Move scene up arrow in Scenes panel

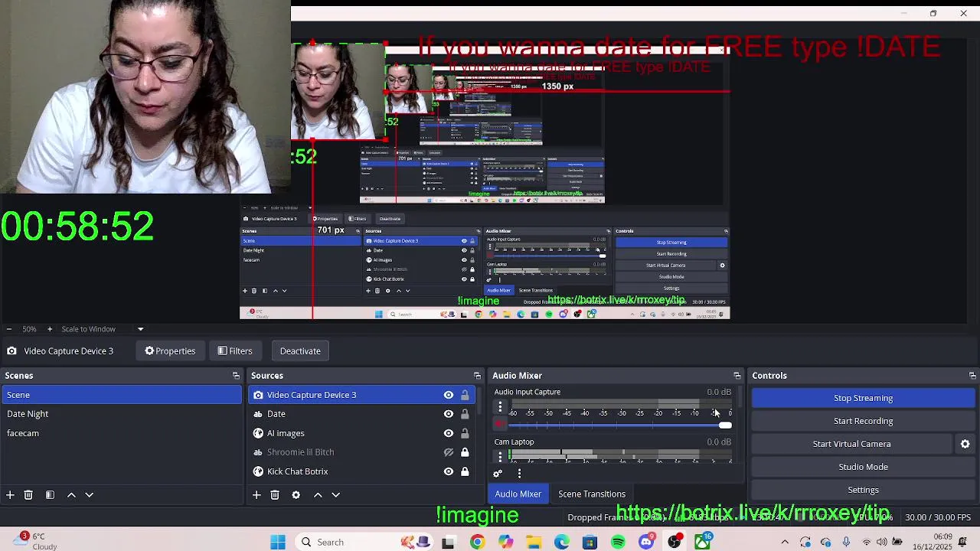pyautogui.click(x=71, y=495)
